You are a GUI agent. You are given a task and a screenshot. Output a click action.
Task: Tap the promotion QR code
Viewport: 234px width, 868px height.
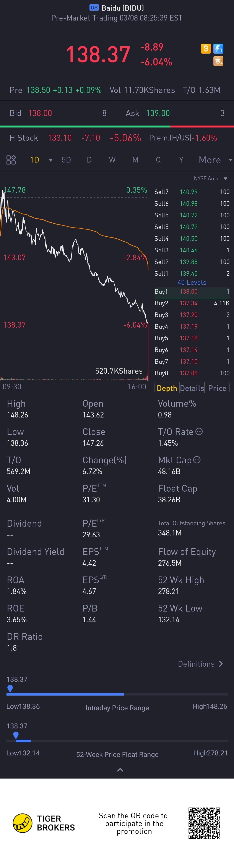point(204,823)
